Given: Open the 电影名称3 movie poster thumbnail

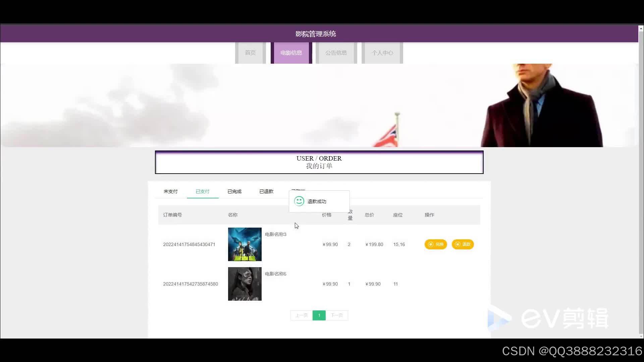Looking at the screenshot, I should coord(245,244).
